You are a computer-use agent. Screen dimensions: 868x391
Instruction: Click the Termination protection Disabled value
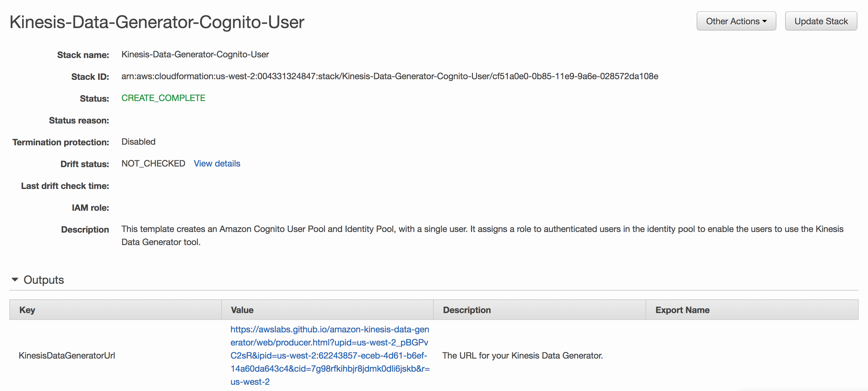[x=138, y=142]
